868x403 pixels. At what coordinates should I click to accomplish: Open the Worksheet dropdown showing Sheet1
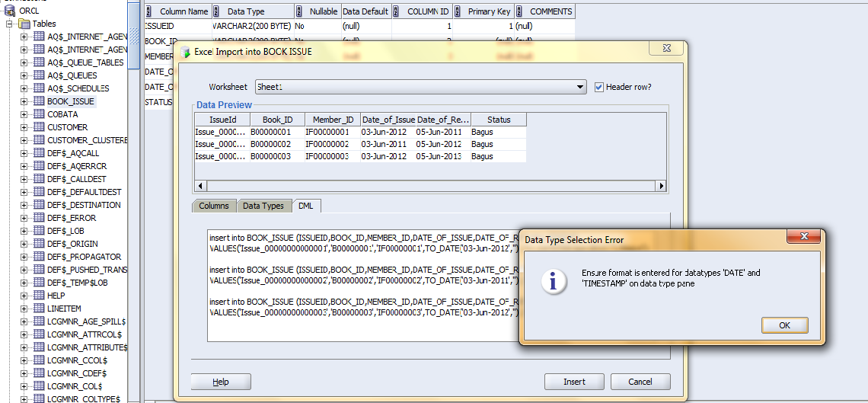click(x=581, y=87)
